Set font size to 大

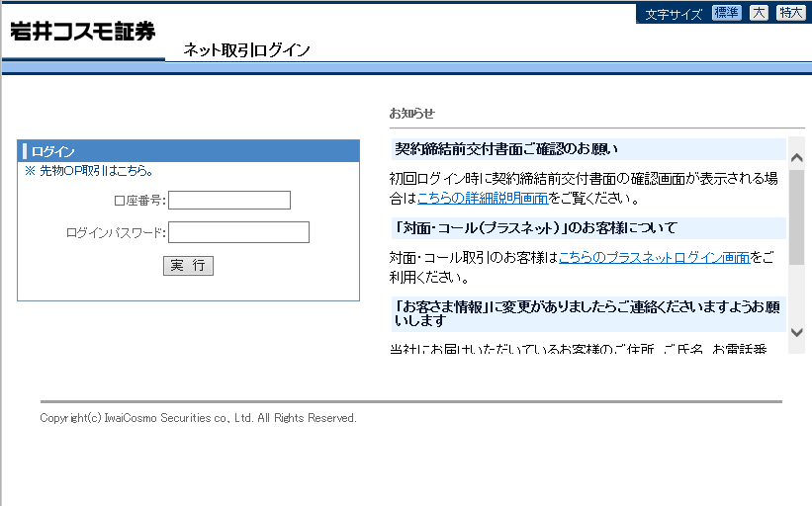point(759,13)
